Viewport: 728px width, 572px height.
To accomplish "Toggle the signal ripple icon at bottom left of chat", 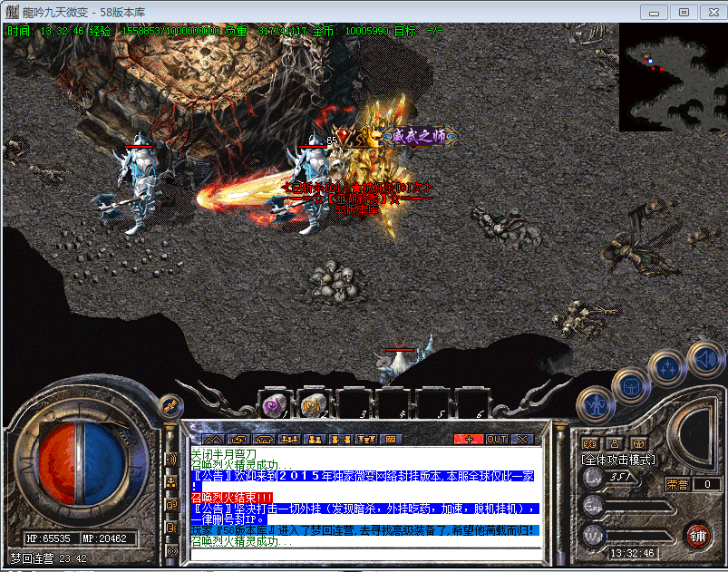I will coord(171,550).
